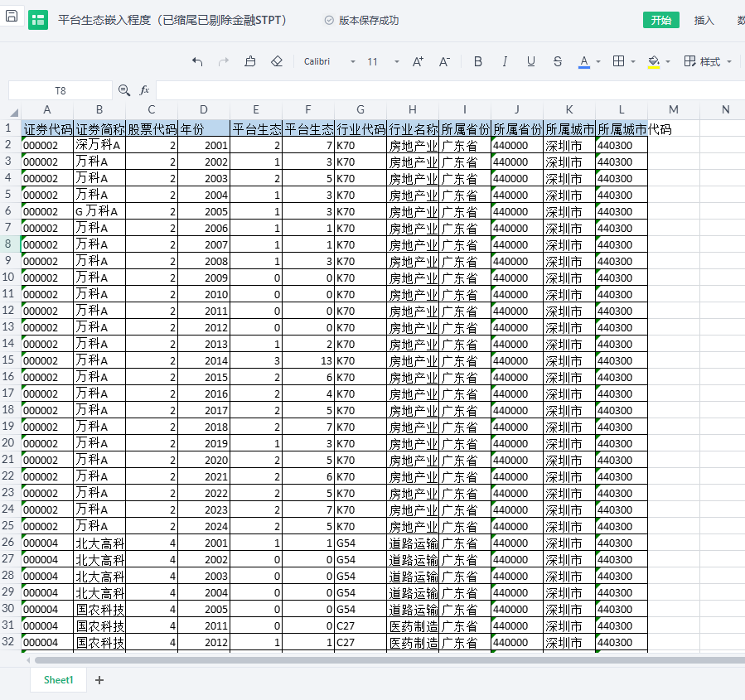745x700 pixels.
Task: Toggle italic formatting
Action: pos(505,61)
